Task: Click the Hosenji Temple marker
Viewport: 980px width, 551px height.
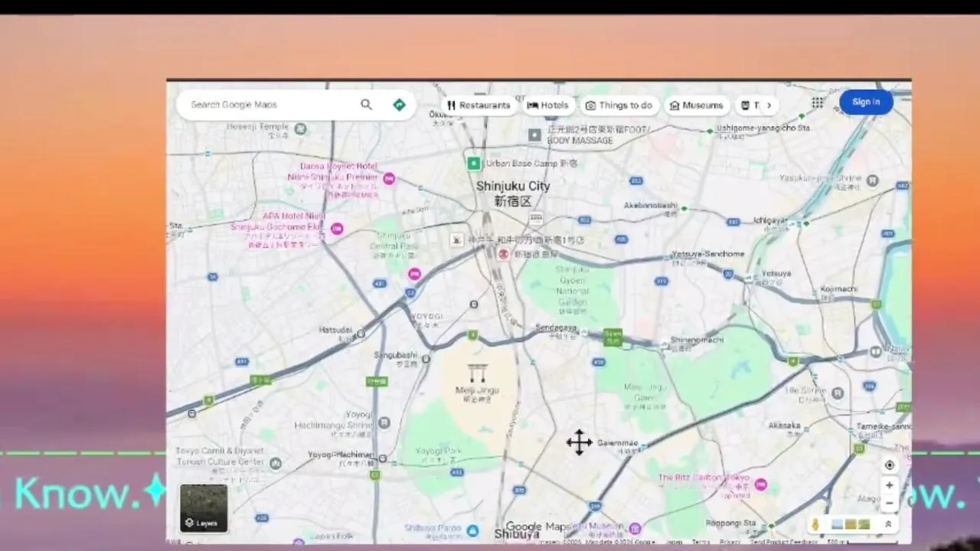Action: [x=300, y=129]
